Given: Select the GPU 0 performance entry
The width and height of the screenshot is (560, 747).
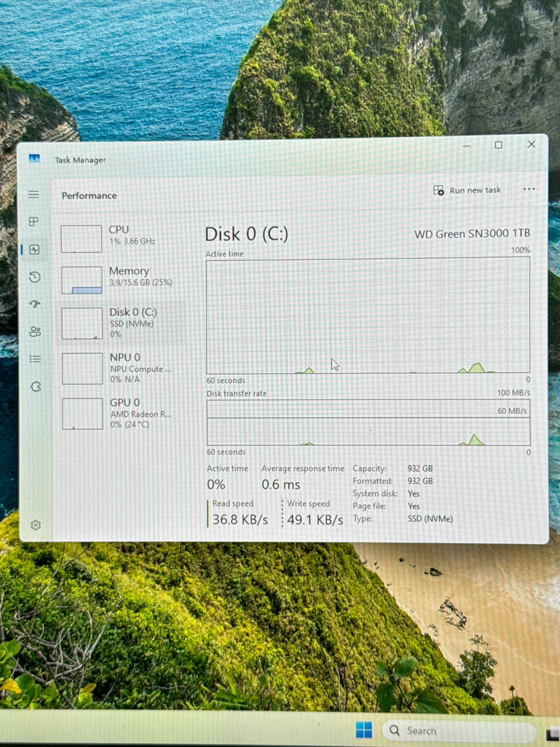Looking at the screenshot, I should point(121,413).
